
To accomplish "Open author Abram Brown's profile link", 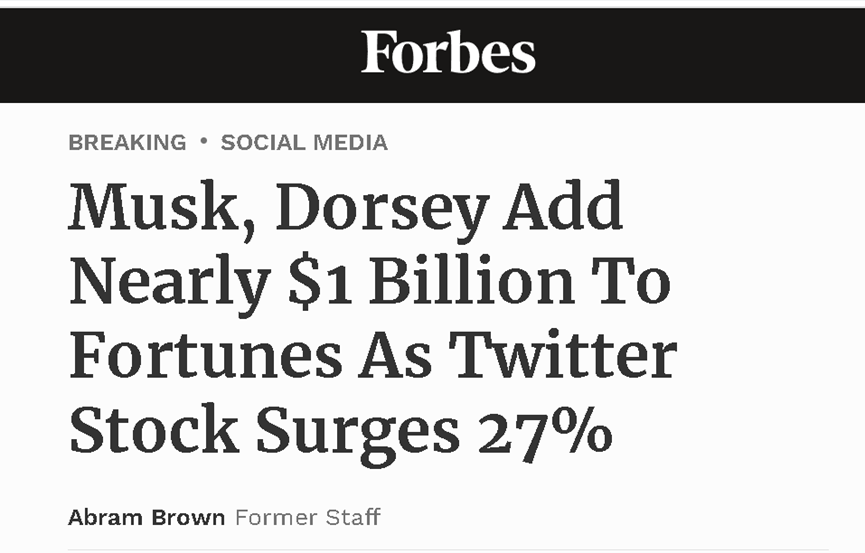I will pos(146,518).
